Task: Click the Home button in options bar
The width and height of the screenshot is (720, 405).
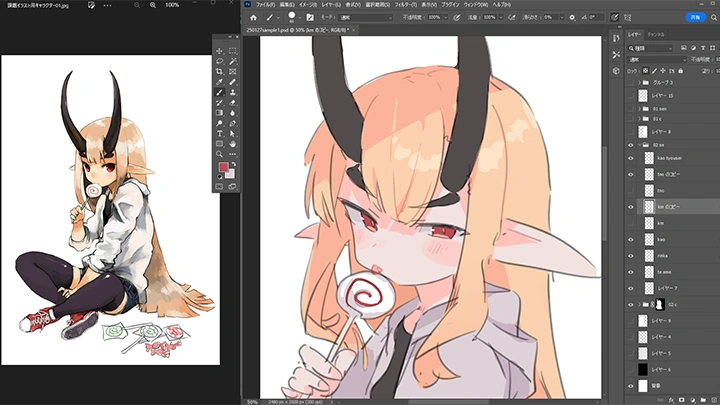Action: click(x=254, y=17)
